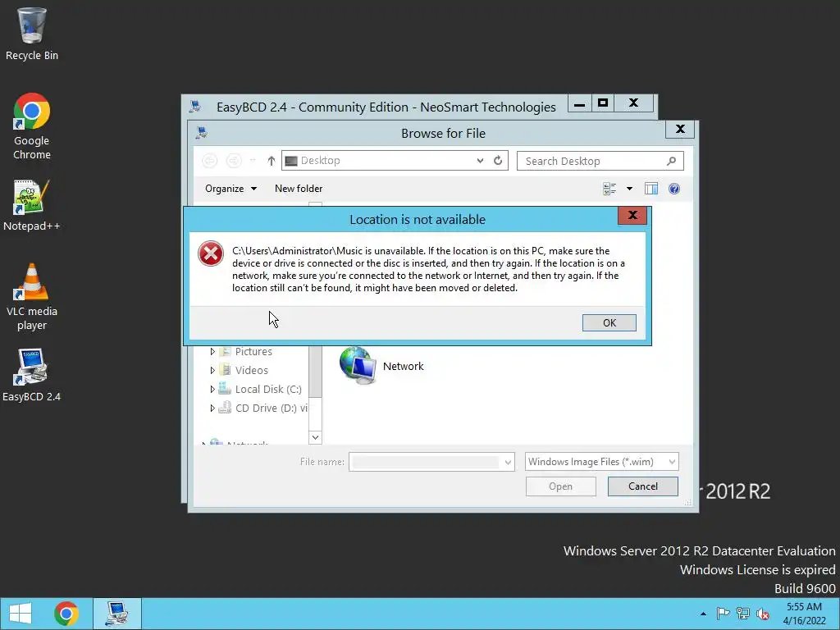Click the muted volume tray icon

pyautogui.click(x=763, y=614)
